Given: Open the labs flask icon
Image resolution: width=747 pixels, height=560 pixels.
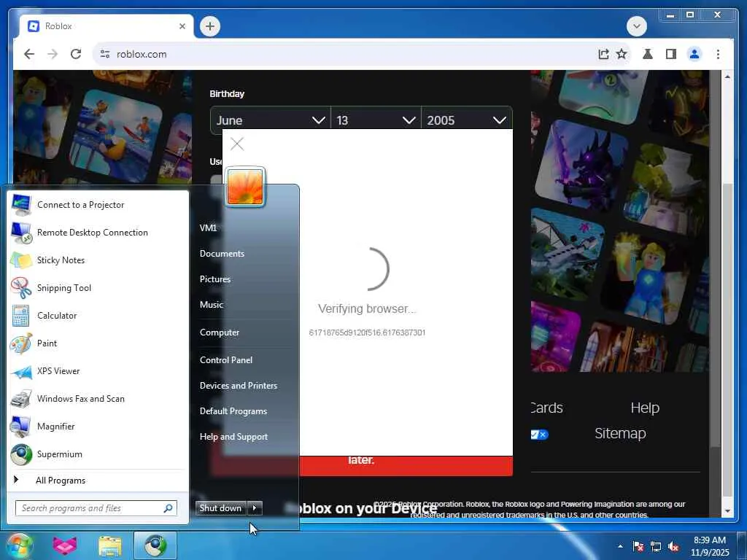Looking at the screenshot, I should (x=648, y=54).
